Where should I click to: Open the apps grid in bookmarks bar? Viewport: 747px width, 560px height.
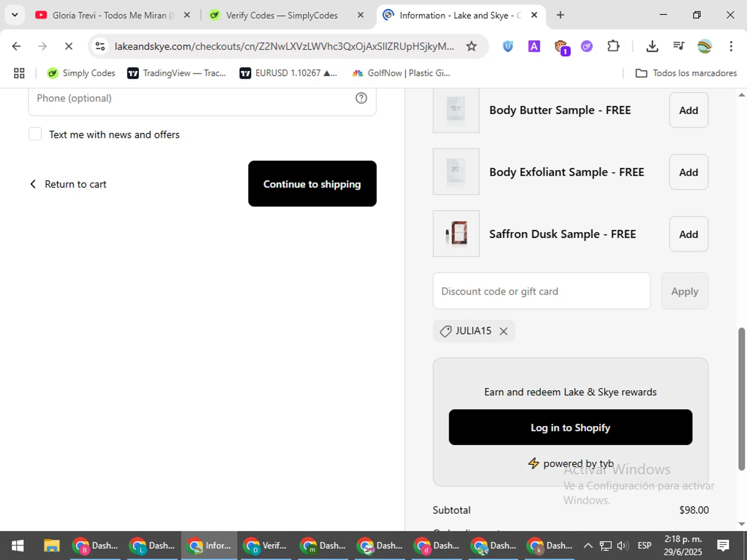coord(19,73)
